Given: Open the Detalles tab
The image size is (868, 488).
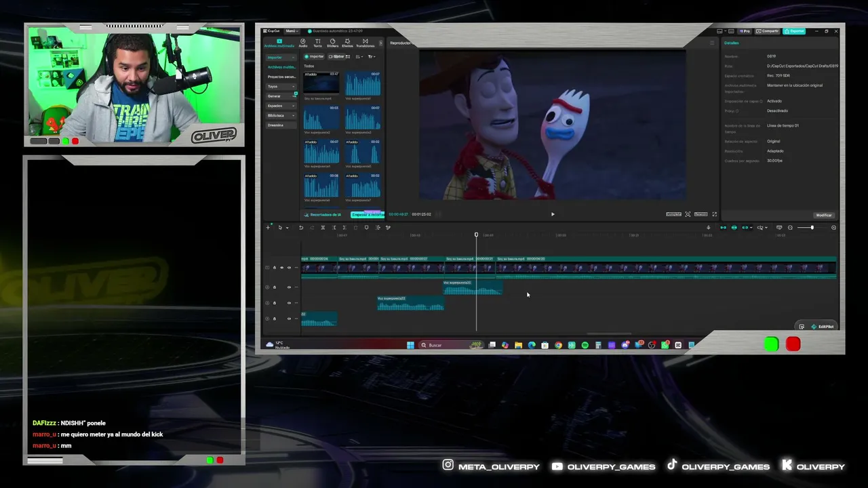Looking at the screenshot, I should point(732,43).
